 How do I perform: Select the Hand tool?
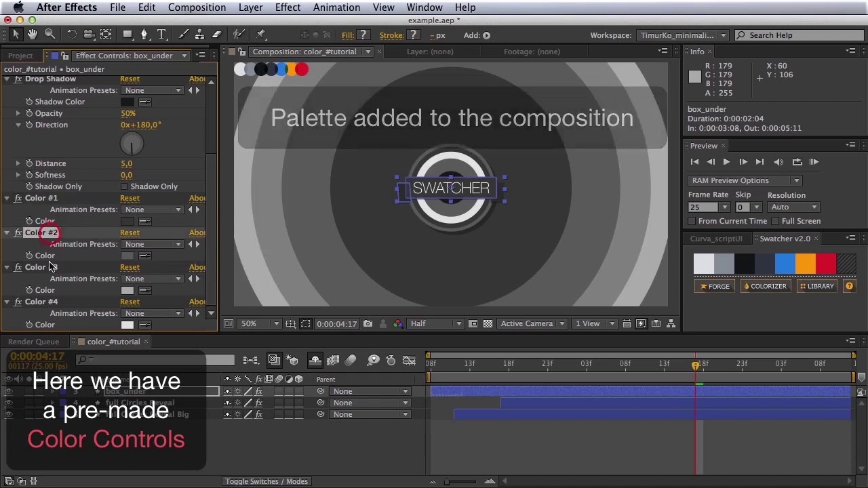tap(33, 35)
